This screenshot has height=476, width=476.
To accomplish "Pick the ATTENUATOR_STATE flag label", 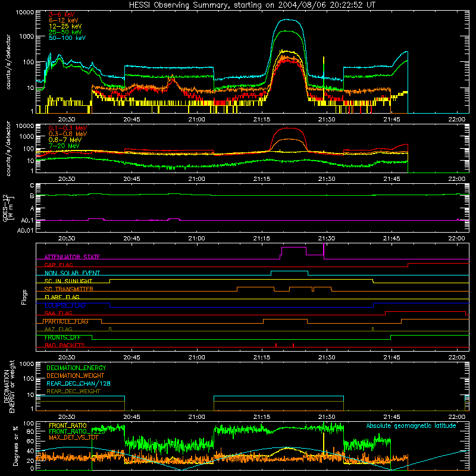I will 72,257.
